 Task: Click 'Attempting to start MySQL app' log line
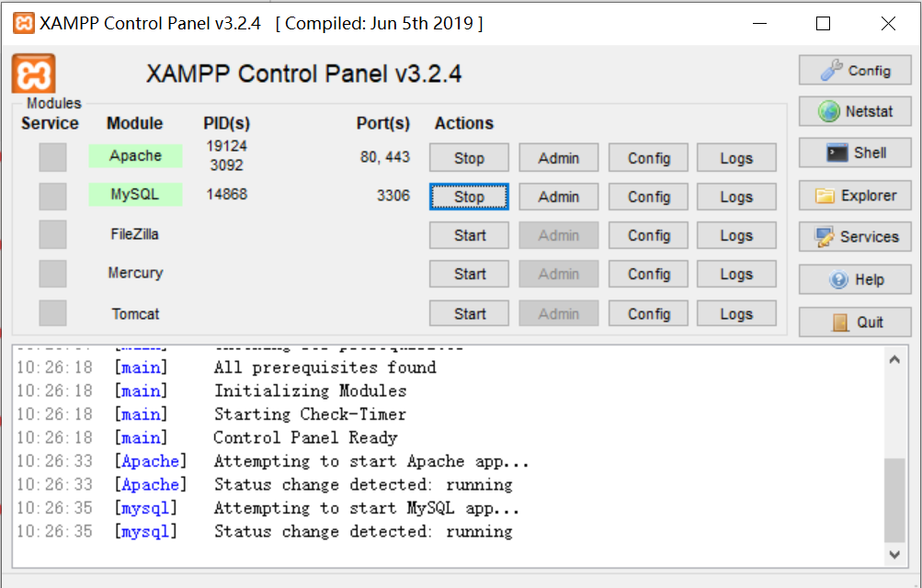(x=367, y=508)
